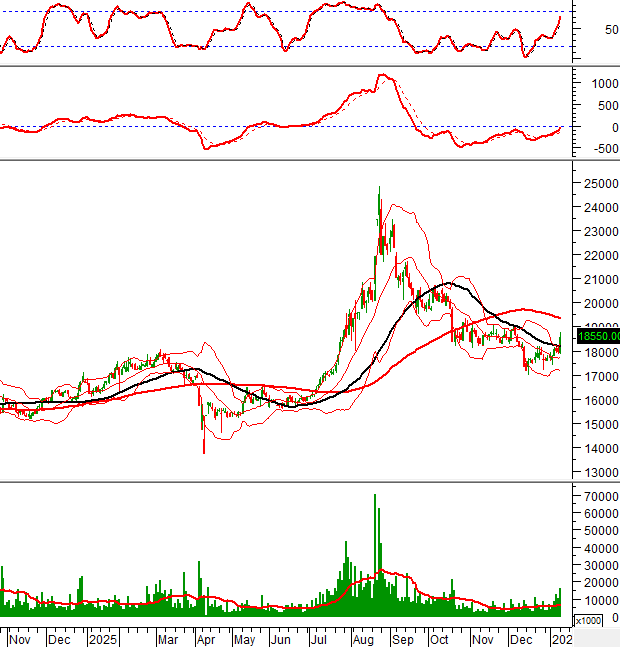Click the Mar label on the date axis
Viewport: 620px width, 647px height.
(169, 637)
